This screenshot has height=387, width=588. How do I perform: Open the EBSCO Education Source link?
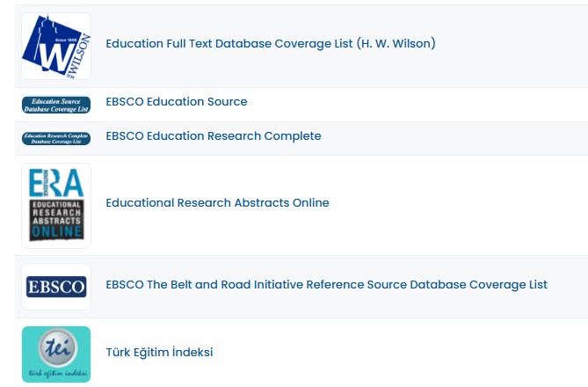pos(176,102)
